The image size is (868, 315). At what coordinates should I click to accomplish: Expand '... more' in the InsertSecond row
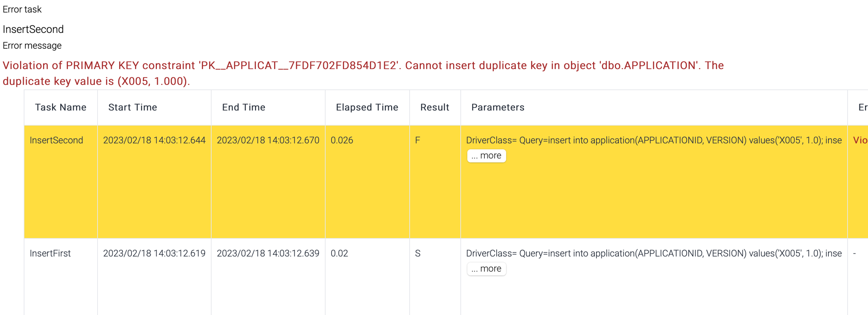click(486, 156)
